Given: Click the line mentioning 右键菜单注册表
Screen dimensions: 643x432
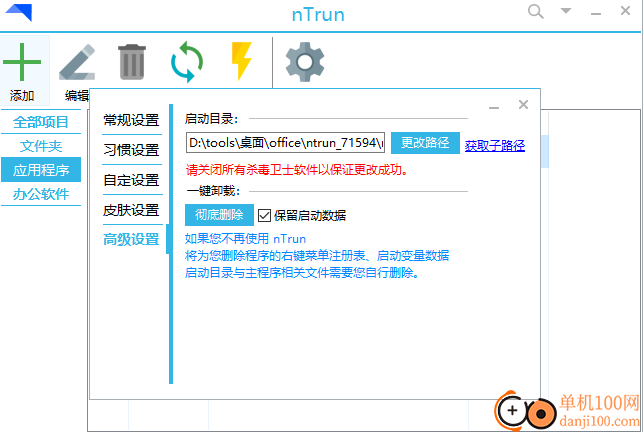Looking at the screenshot, I should 317,256.
